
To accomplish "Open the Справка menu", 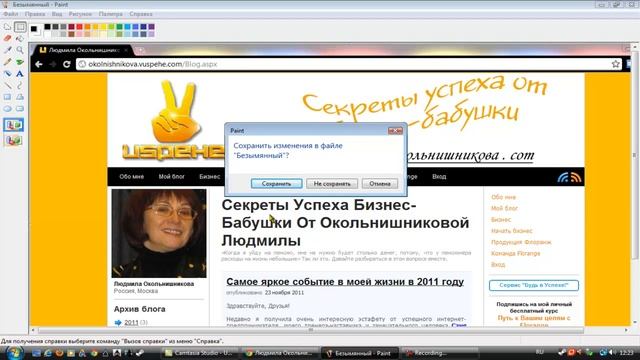I will [x=141, y=14].
